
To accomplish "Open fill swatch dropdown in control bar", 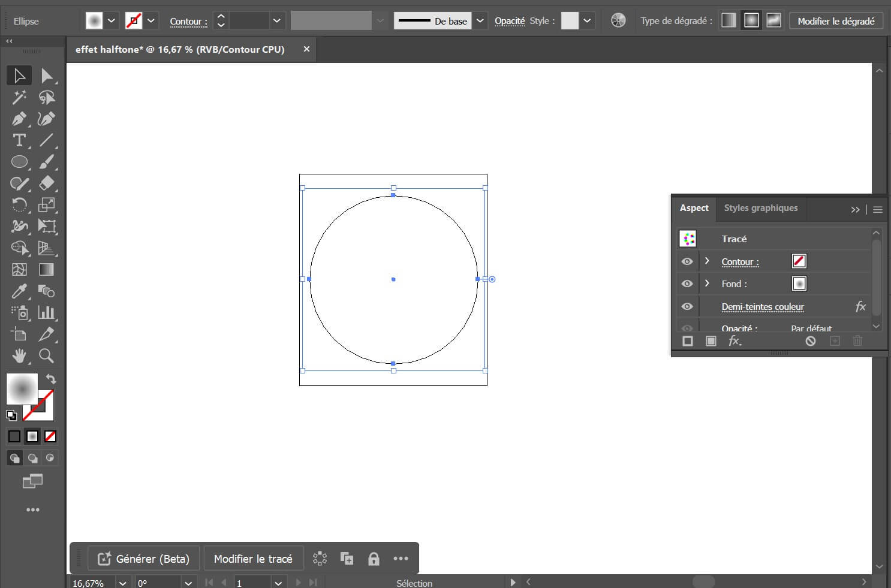I will point(112,20).
